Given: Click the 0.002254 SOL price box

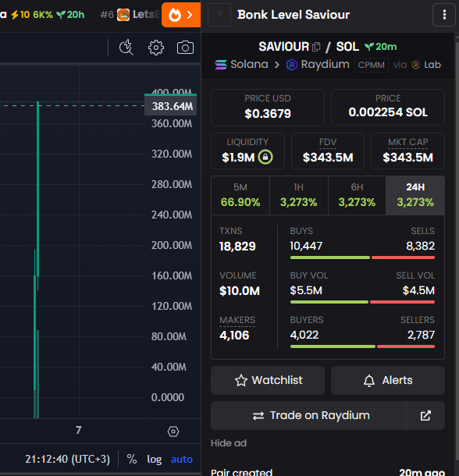Looking at the screenshot, I should coord(388,108).
